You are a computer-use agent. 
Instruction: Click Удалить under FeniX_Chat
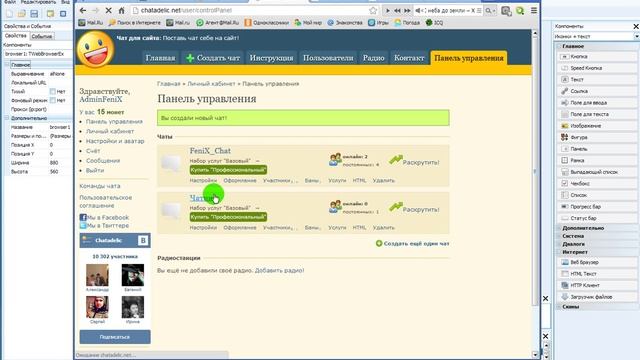coord(384,180)
